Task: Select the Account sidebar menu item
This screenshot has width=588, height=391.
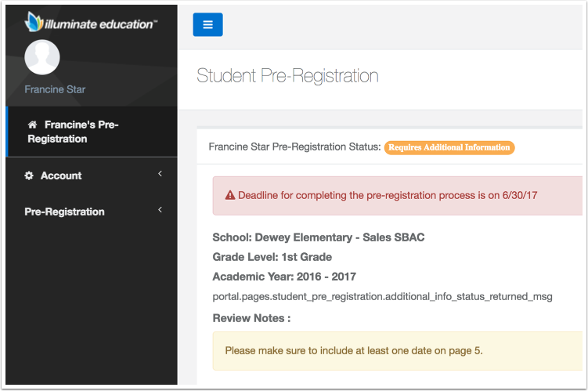Action: [92, 176]
